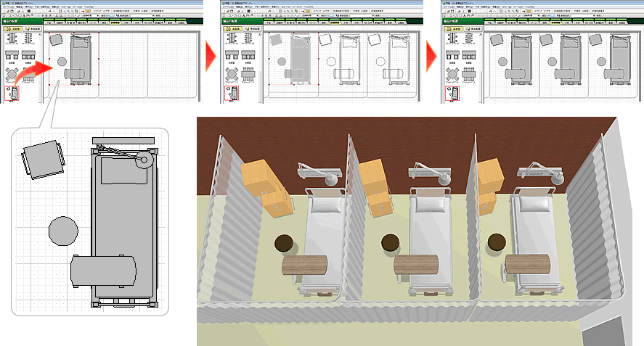Screen dimensions: 644x346
Task: Click palette scrollbar up arrow in left screenshot
Action: [41, 35]
